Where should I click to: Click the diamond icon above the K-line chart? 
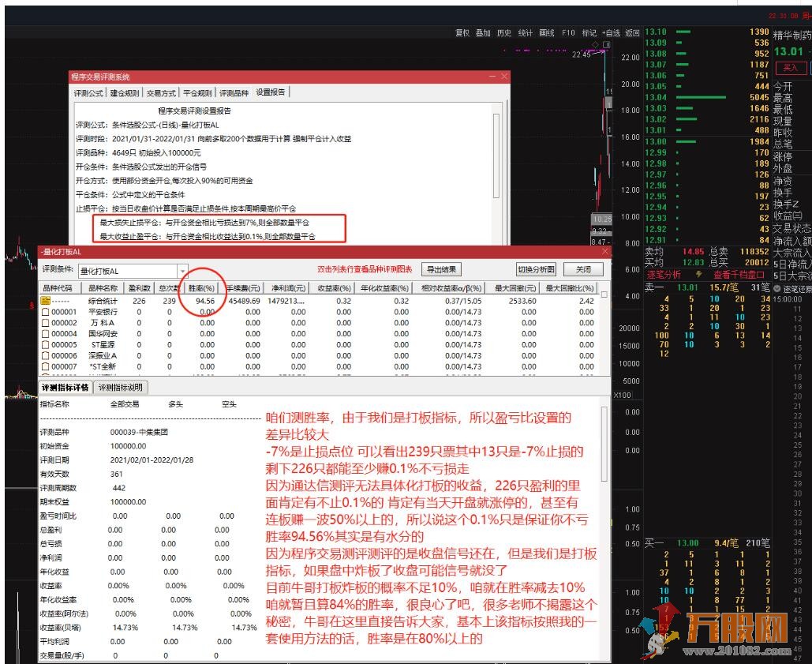(596, 44)
